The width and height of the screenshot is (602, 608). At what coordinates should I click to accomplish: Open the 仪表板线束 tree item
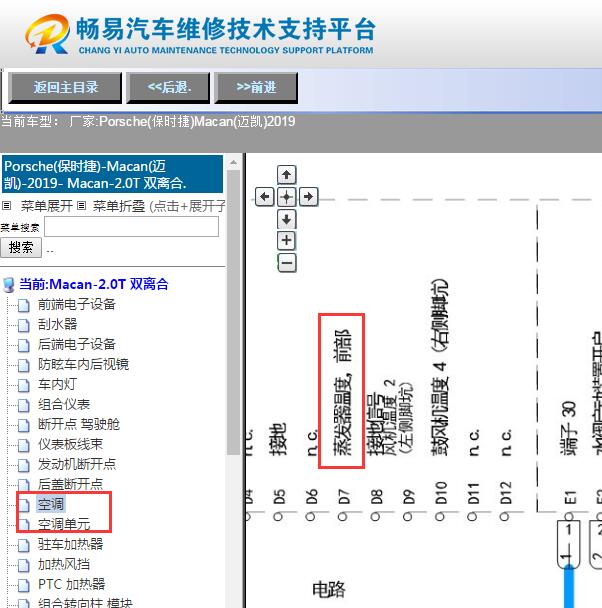coord(71,444)
